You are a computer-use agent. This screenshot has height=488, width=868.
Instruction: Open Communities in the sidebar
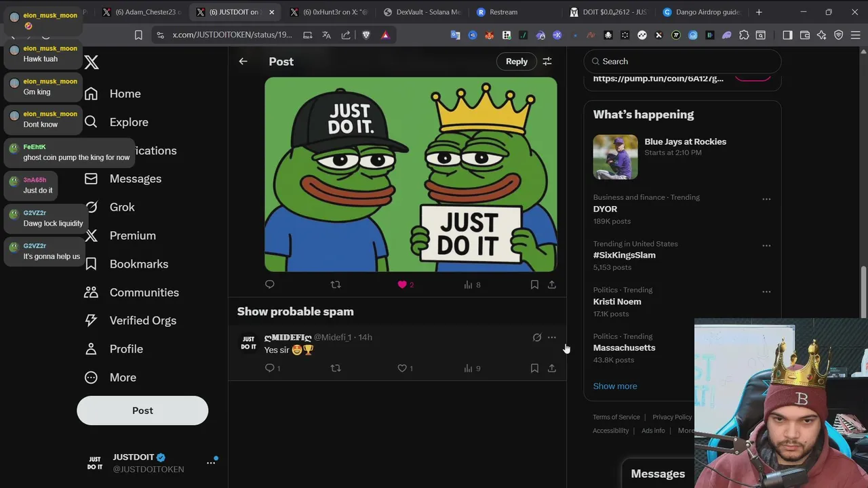(132, 293)
